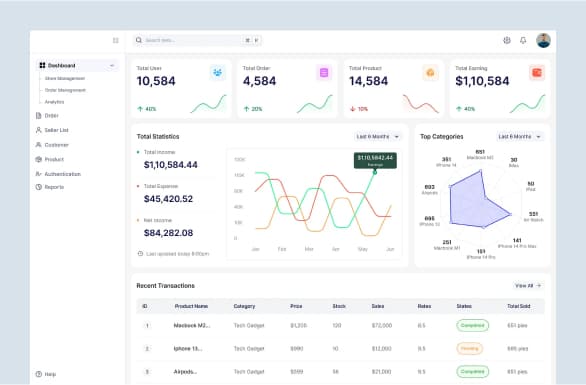586x385 pixels.
Task: Click the search magnifier icon
Action: [x=139, y=40]
